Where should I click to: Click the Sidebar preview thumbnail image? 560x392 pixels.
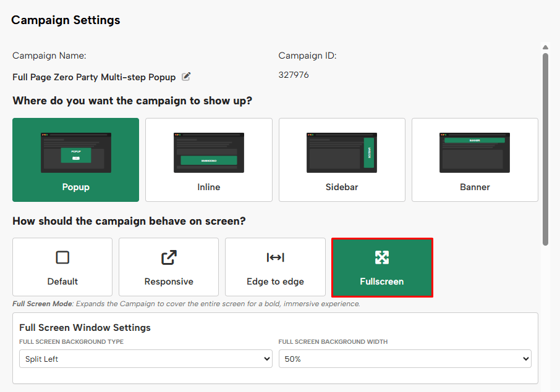(x=342, y=152)
